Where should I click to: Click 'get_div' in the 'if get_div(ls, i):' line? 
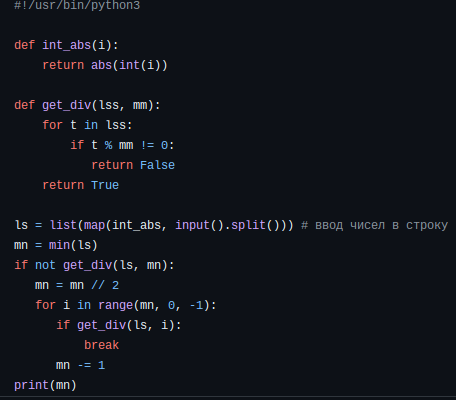[102, 325]
